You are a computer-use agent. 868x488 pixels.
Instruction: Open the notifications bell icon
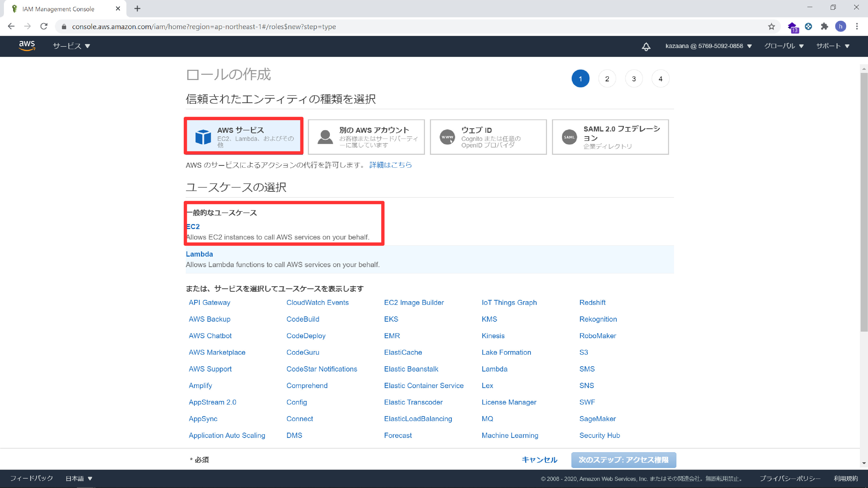tap(646, 46)
